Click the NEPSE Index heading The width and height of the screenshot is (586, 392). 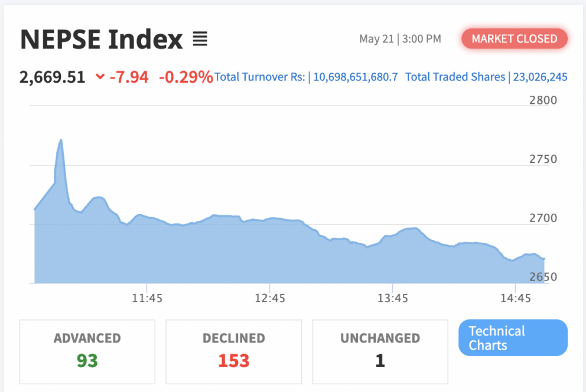[101, 39]
